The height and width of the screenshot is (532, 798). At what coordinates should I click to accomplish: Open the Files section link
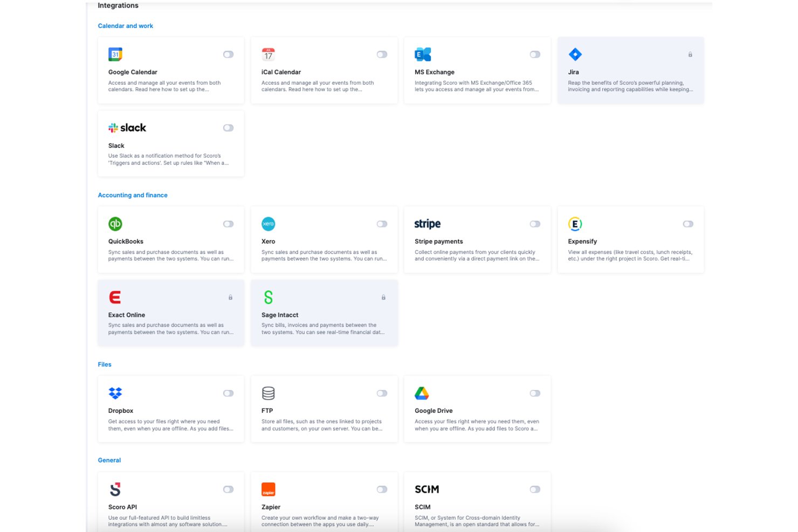click(x=105, y=364)
